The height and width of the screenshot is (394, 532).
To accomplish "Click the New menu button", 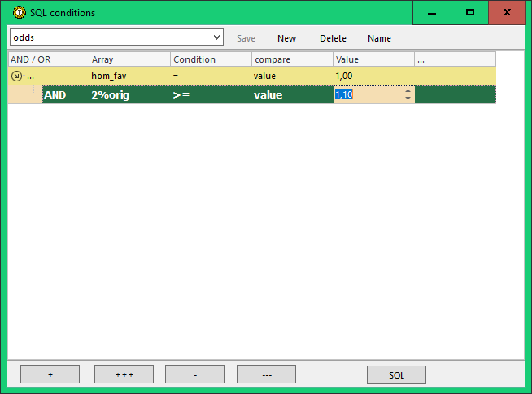I will (286, 38).
